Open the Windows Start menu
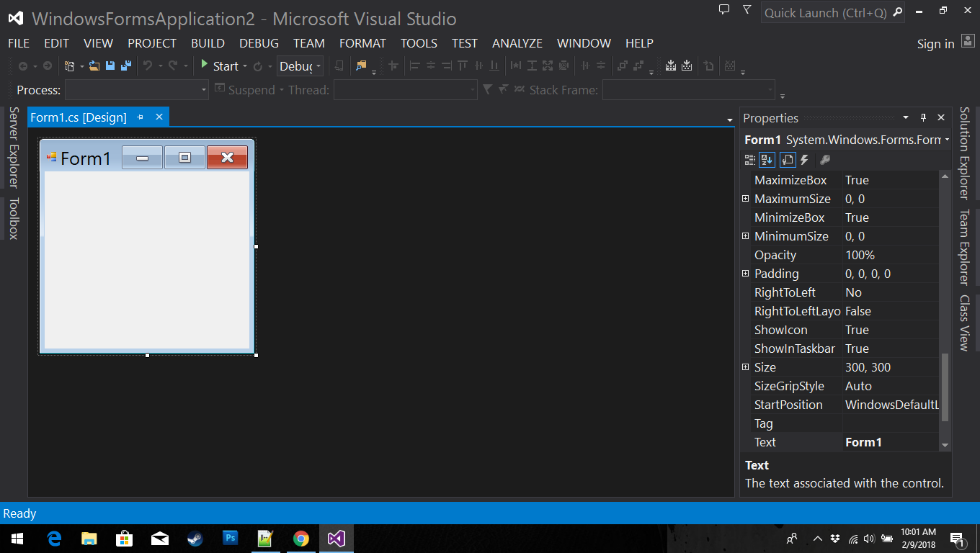The width and height of the screenshot is (980, 553). point(17,538)
